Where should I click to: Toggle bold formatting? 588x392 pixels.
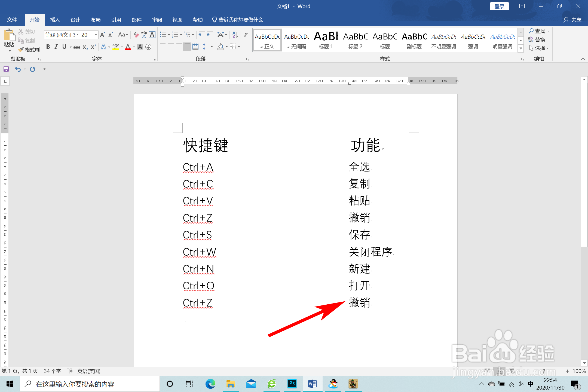point(48,47)
